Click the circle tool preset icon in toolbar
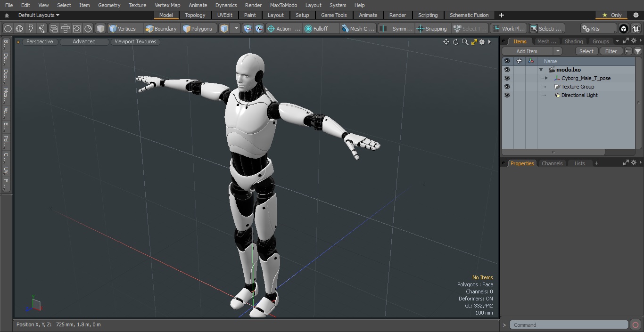644x332 pixels. [8, 29]
